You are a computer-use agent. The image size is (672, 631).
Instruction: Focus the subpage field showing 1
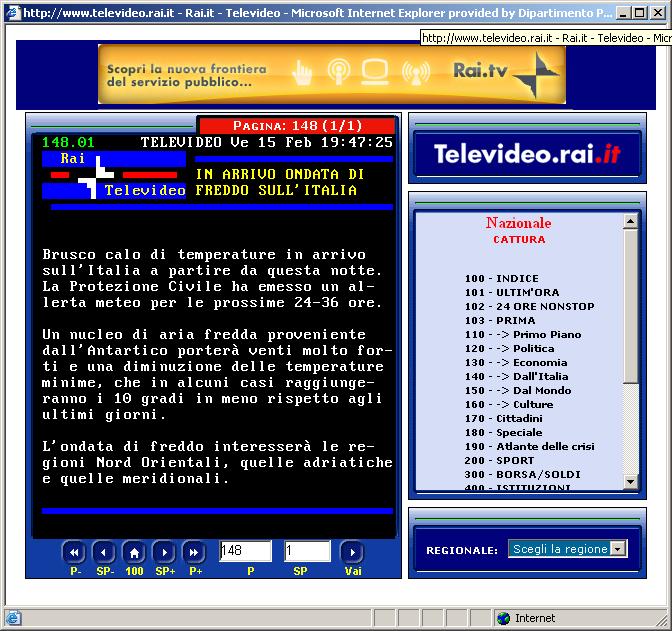(307, 550)
